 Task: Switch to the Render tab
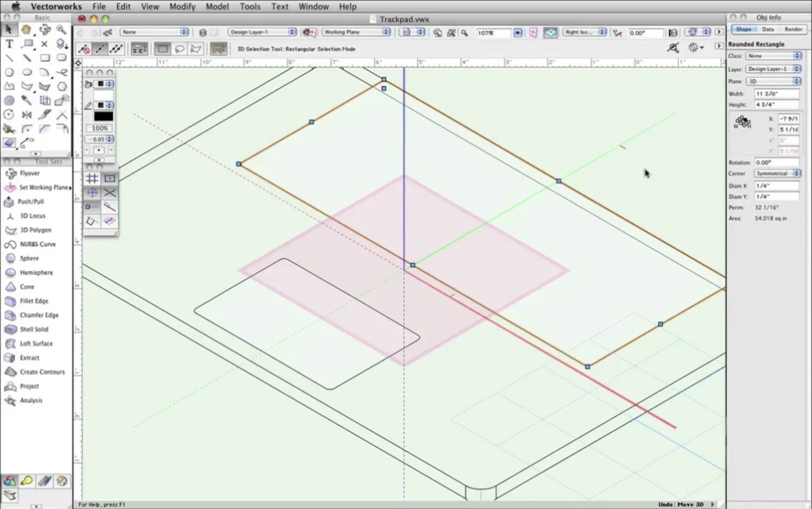(793, 29)
